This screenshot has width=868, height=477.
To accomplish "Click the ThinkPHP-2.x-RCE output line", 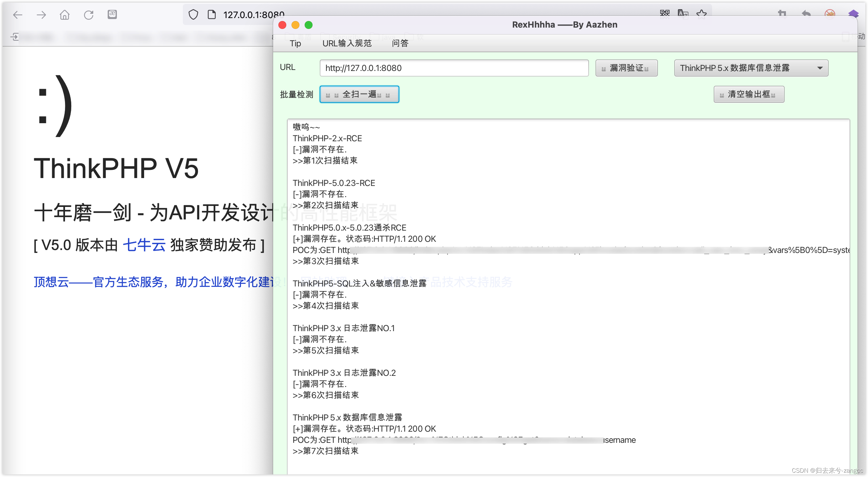I will [x=327, y=138].
